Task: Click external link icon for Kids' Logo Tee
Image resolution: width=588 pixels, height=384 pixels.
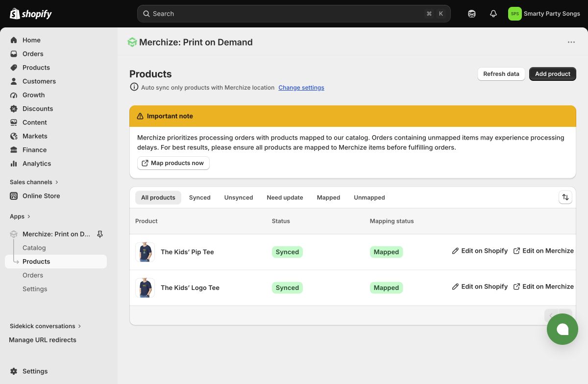Action: point(516,287)
